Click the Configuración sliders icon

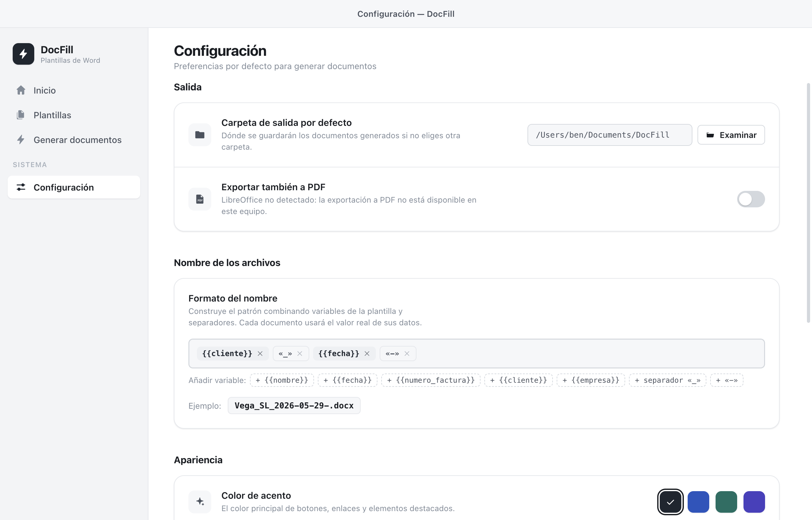(x=21, y=187)
